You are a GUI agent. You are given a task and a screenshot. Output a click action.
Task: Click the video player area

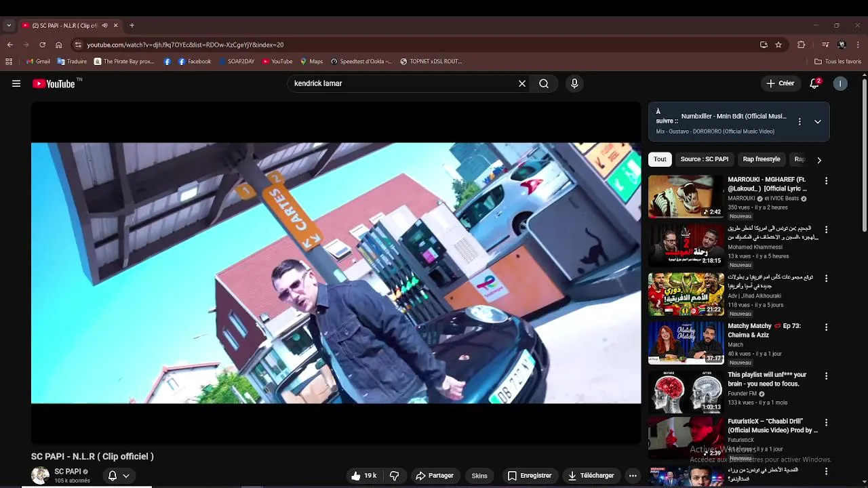coord(336,273)
